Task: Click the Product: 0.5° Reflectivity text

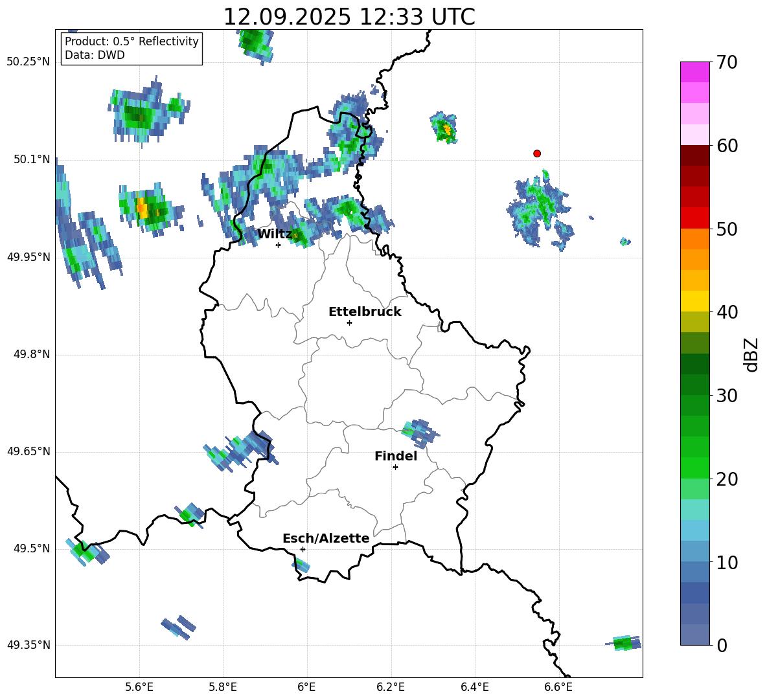Action: [132, 41]
